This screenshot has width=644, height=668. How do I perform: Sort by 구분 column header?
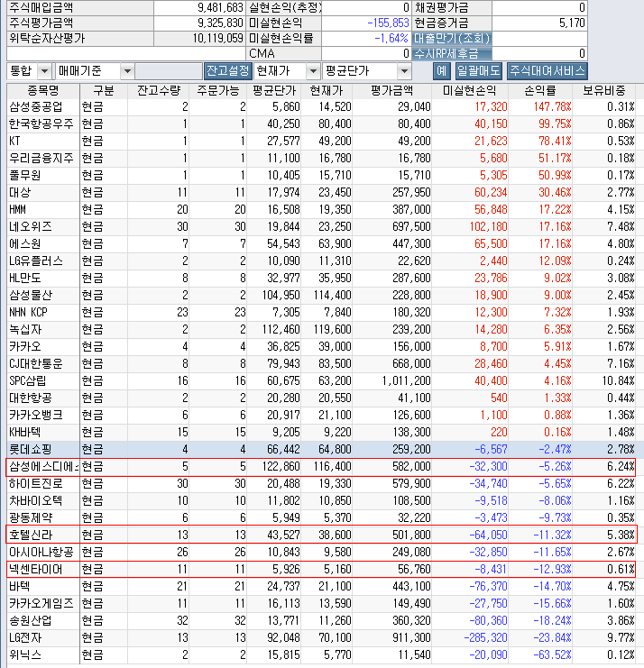tap(104, 91)
